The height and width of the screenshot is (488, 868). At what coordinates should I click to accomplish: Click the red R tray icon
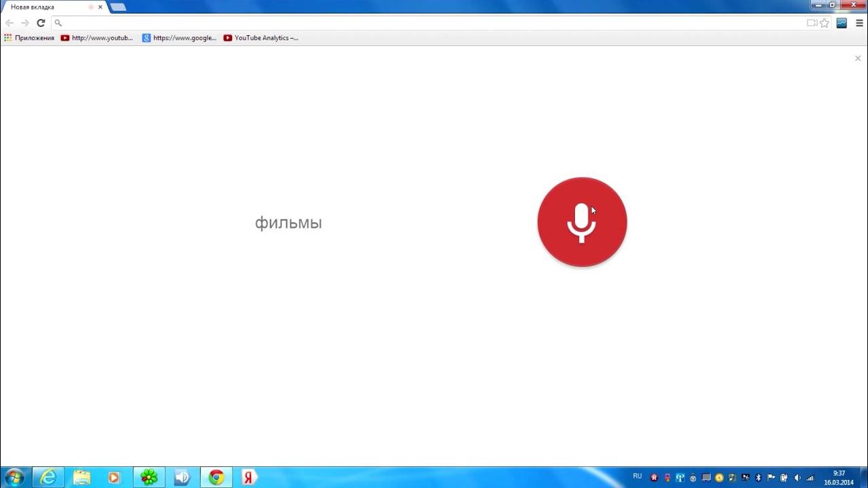tap(654, 477)
